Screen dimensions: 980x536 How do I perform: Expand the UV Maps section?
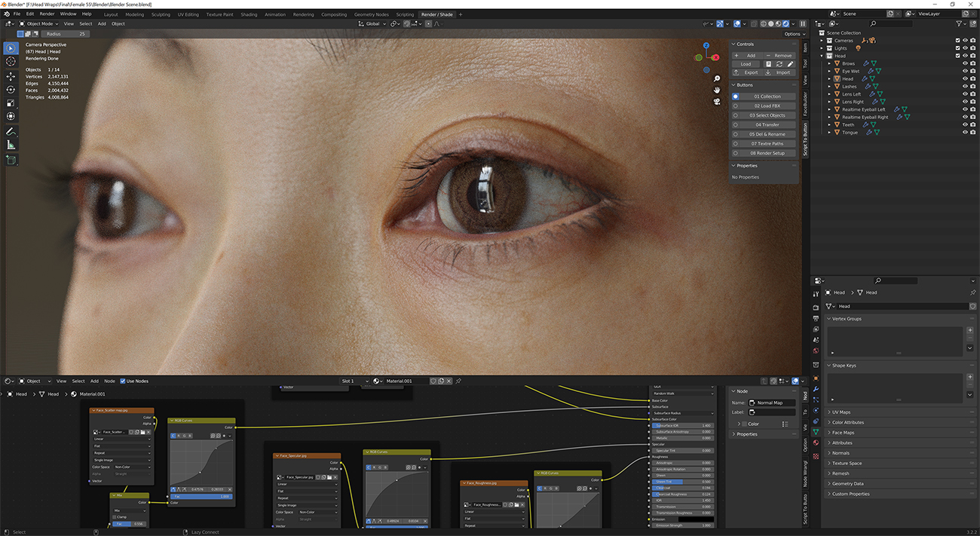(841, 412)
